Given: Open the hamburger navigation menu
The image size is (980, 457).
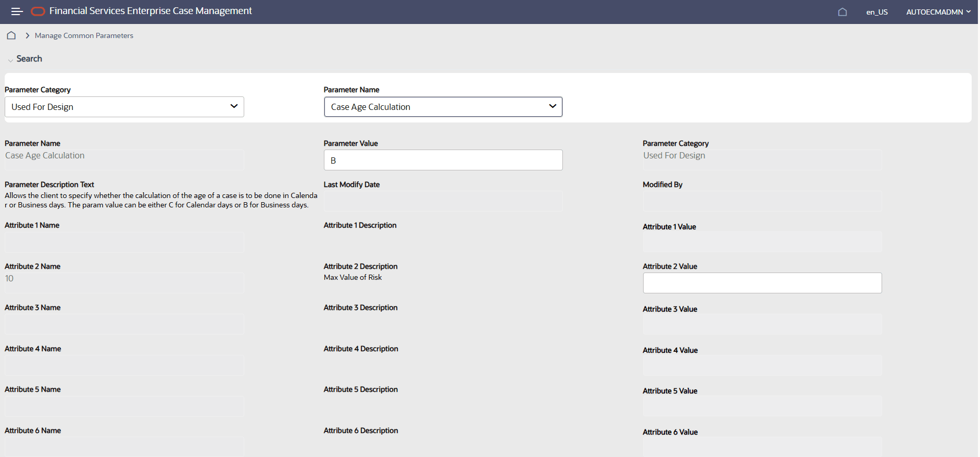Looking at the screenshot, I should [x=17, y=11].
